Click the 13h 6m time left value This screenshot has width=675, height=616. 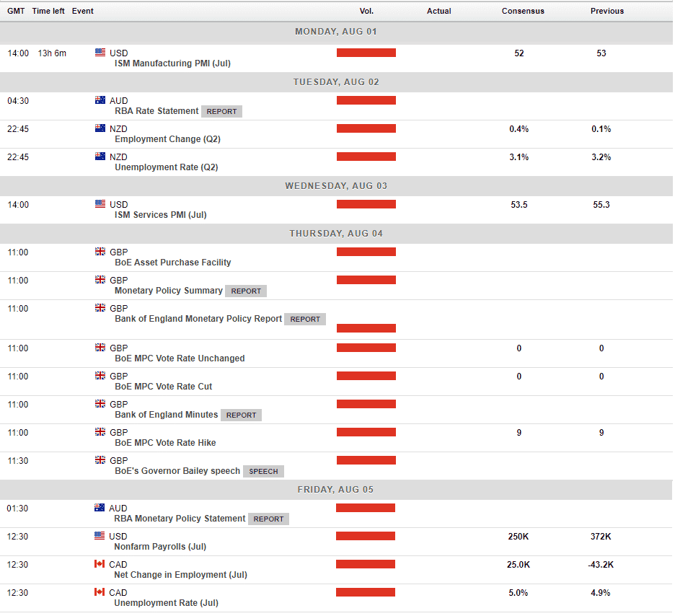[52, 53]
